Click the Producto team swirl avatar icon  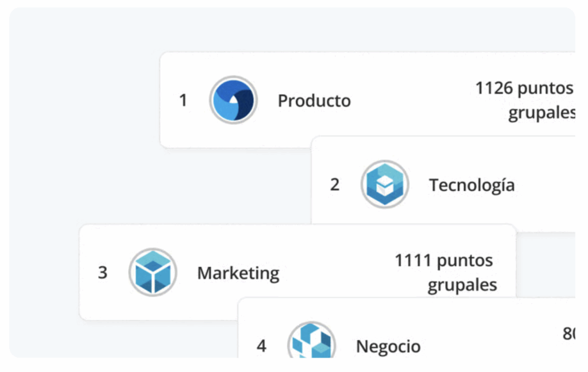pos(233,100)
